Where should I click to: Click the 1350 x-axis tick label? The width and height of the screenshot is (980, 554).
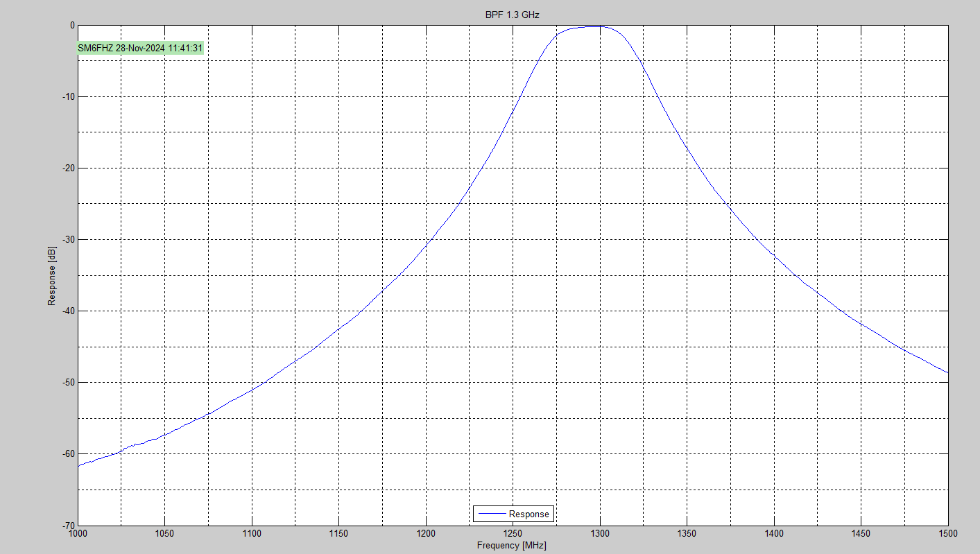click(x=687, y=533)
